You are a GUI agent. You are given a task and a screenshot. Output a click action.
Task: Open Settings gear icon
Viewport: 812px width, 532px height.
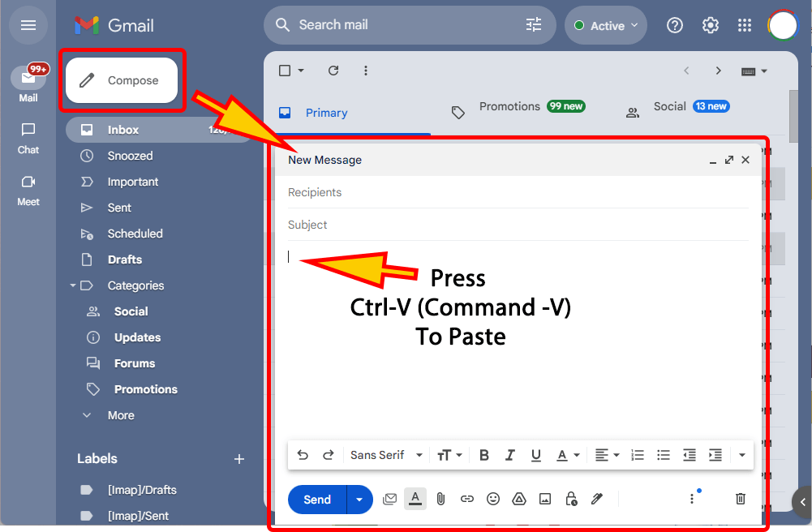coord(710,25)
